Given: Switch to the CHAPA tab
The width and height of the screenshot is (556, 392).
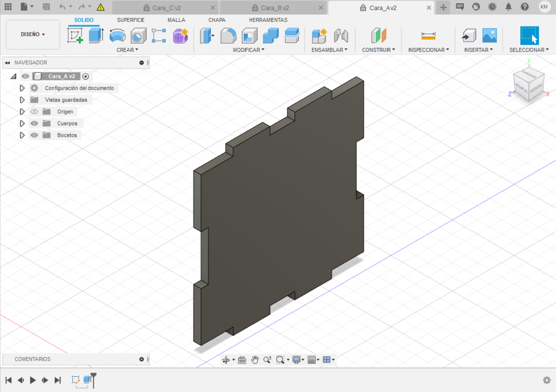Looking at the screenshot, I should pos(217,20).
